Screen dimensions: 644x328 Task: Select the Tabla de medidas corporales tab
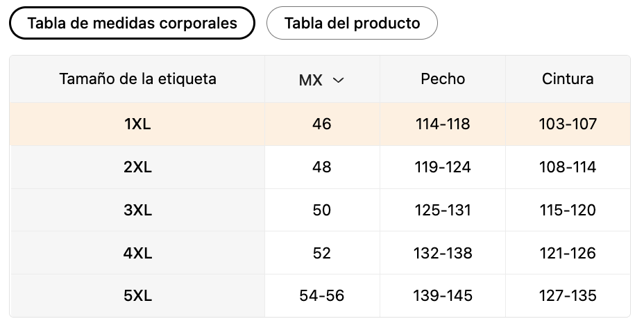coord(132,23)
